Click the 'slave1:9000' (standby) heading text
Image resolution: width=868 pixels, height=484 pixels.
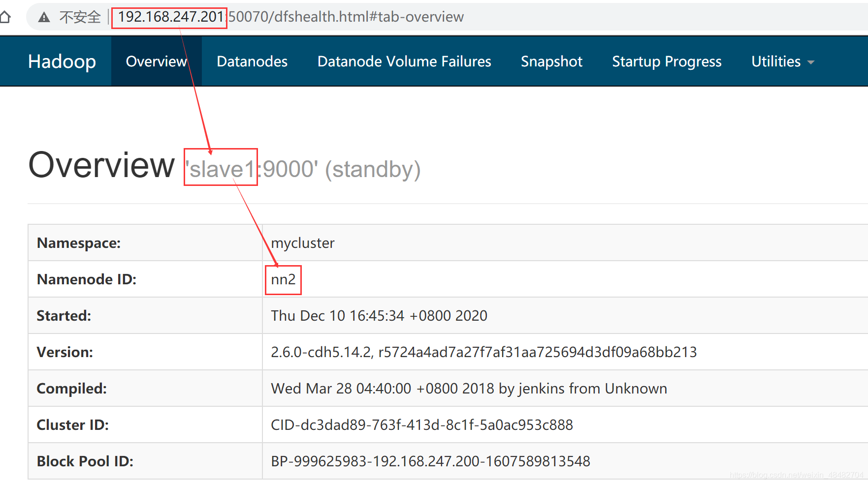point(302,169)
